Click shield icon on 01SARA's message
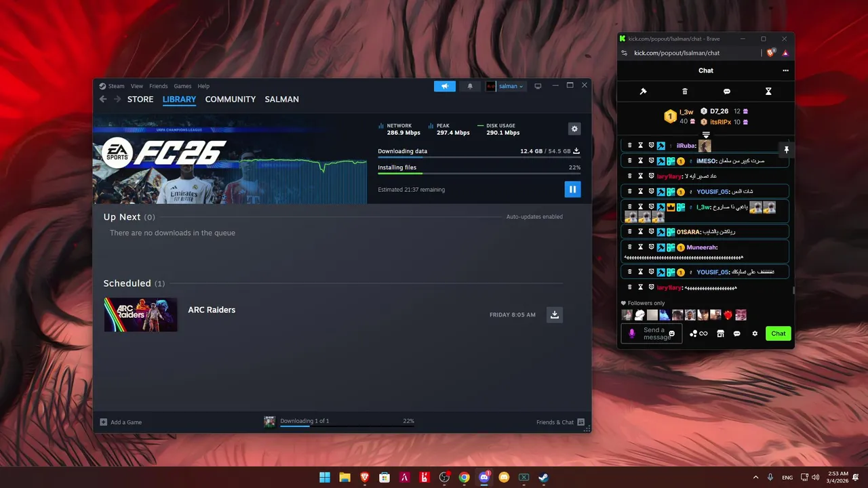The width and height of the screenshot is (868, 488). tap(651, 232)
